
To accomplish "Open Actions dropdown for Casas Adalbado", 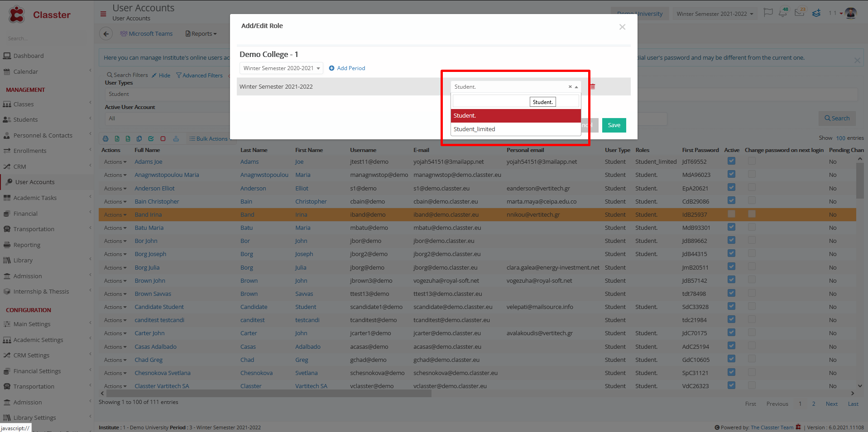I will (115, 347).
